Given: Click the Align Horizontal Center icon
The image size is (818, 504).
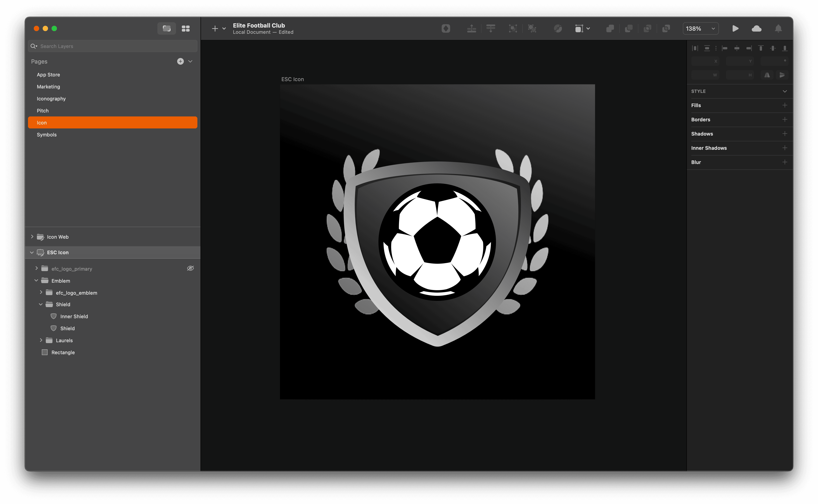Looking at the screenshot, I should (x=737, y=48).
